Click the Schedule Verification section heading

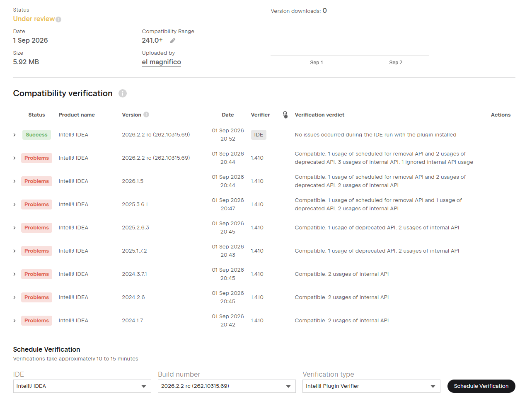46,350
